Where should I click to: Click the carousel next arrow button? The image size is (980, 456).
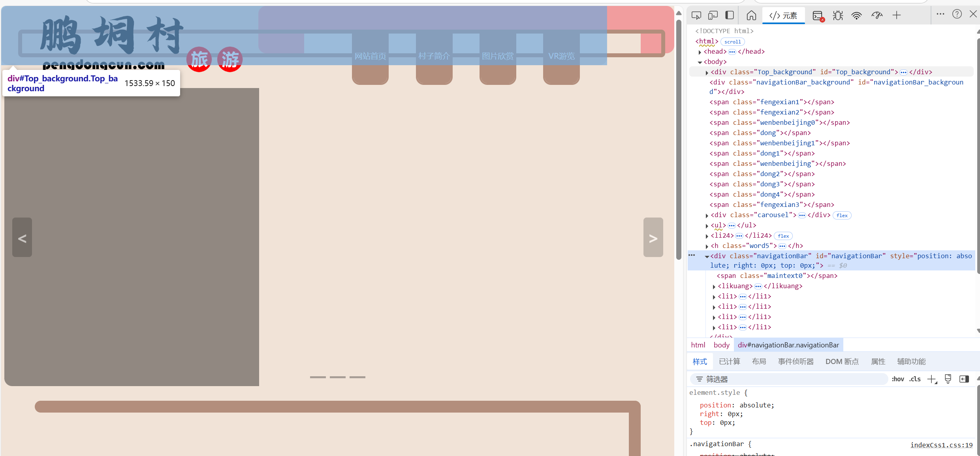click(653, 237)
